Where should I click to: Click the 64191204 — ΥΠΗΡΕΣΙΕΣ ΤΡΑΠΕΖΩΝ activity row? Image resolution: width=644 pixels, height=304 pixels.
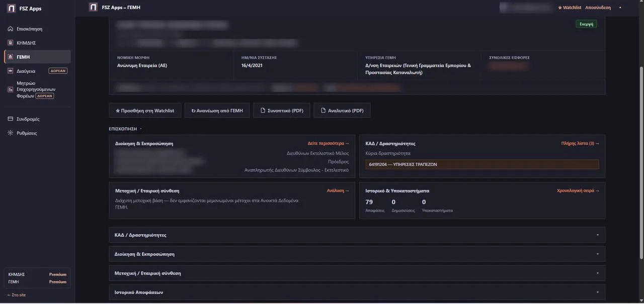[482, 164]
